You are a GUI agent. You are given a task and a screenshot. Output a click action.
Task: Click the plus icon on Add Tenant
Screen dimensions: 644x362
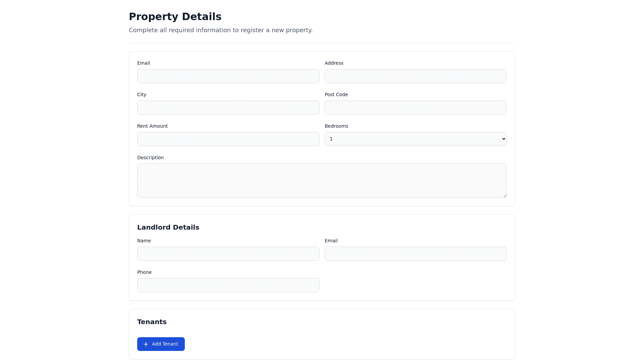(x=146, y=344)
